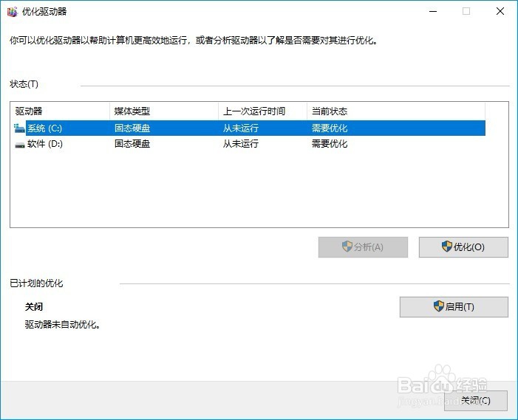This screenshot has width=518, height=420.
Task: Click the disabled 分析(A) button
Action: (x=363, y=247)
